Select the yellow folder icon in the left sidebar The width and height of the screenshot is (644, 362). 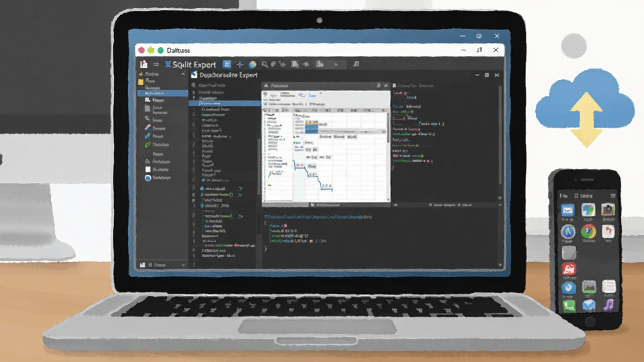141,81
